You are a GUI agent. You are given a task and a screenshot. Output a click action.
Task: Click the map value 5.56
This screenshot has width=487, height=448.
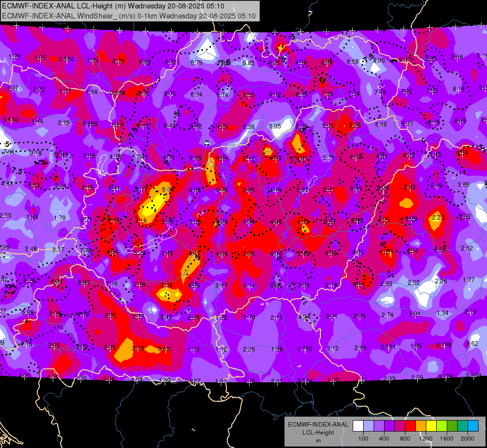[x=457, y=57]
